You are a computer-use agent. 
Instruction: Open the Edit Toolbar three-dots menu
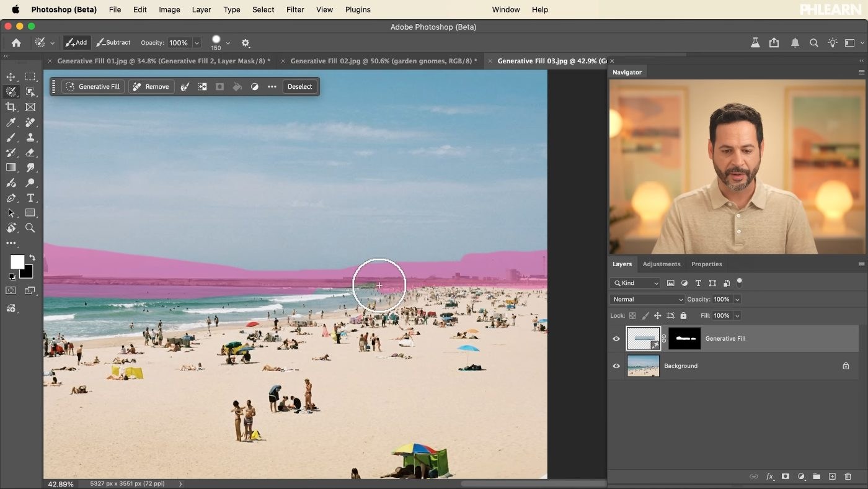[11, 243]
